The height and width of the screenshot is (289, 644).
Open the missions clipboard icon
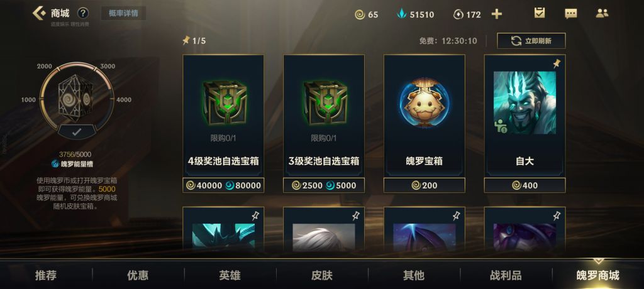[x=539, y=13]
